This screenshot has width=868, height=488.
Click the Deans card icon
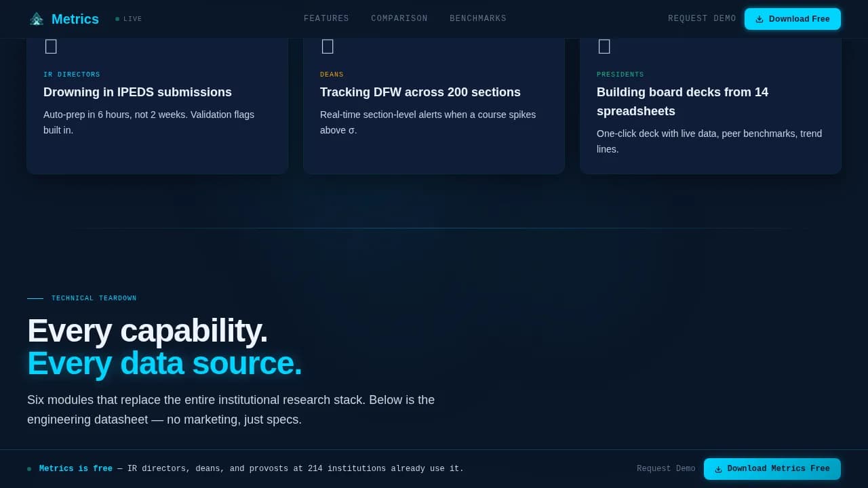[x=328, y=46]
